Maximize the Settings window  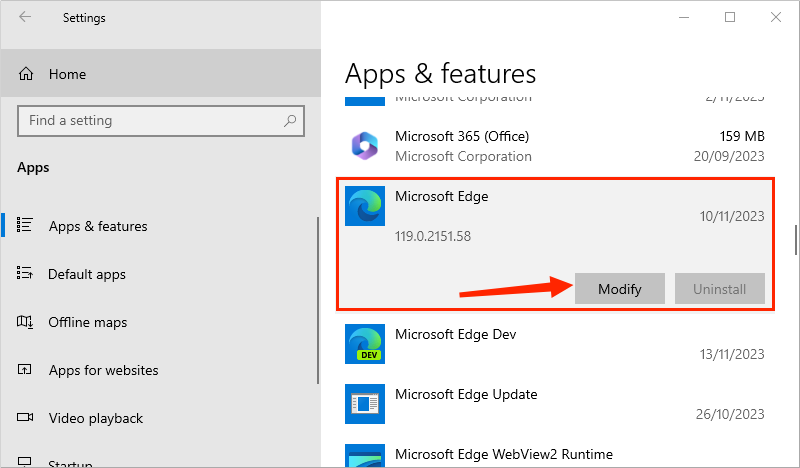click(730, 17)
